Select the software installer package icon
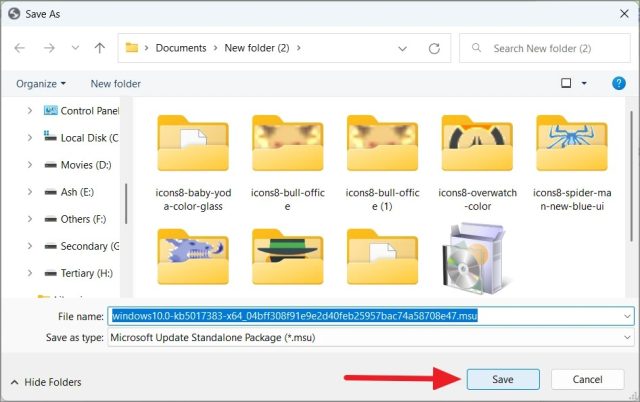640x402 pixels. pyautogui.click(x=476, y=259)
